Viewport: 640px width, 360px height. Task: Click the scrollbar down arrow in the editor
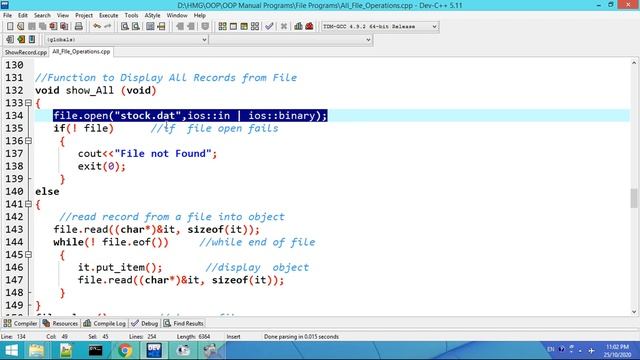pos(634,312)
